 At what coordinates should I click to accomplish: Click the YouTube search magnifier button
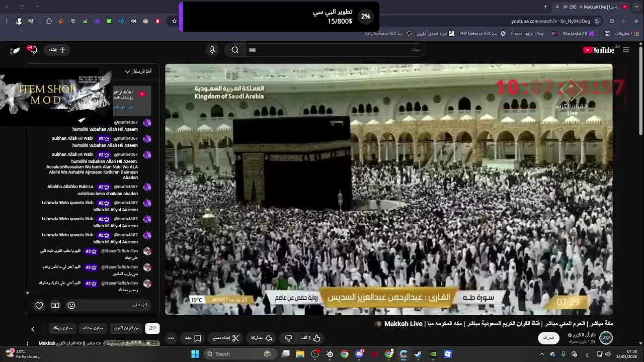[x=235, y=50]
